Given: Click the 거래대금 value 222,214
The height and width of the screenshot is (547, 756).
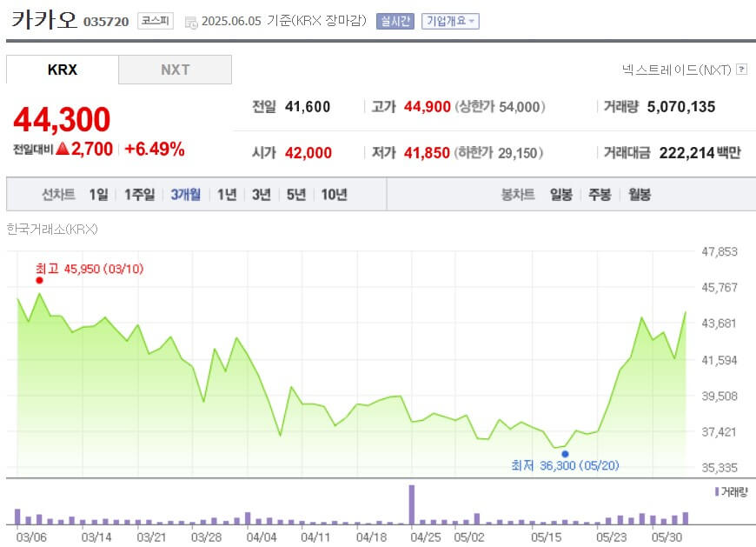Looking at the screenshot, I should pos(686,153).
